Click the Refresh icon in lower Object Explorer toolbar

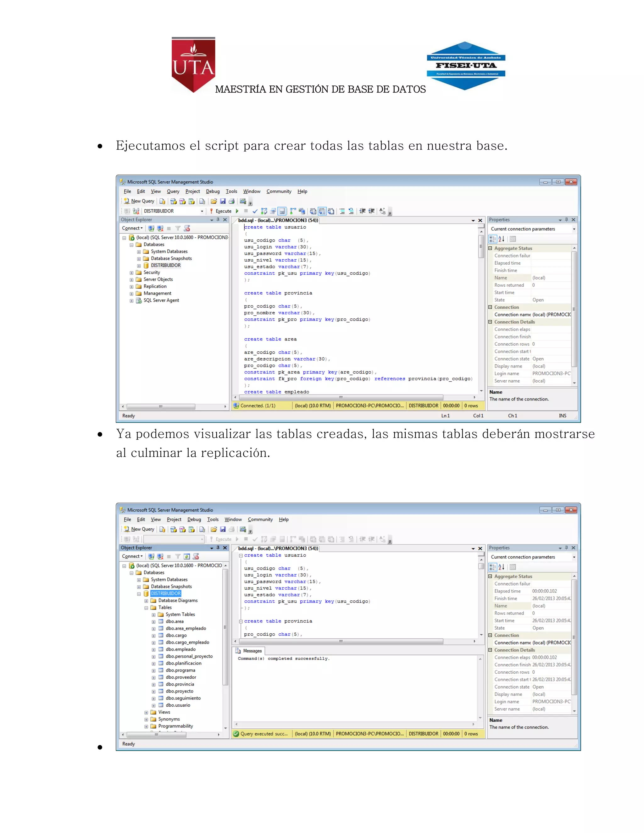tap(186, 556)
